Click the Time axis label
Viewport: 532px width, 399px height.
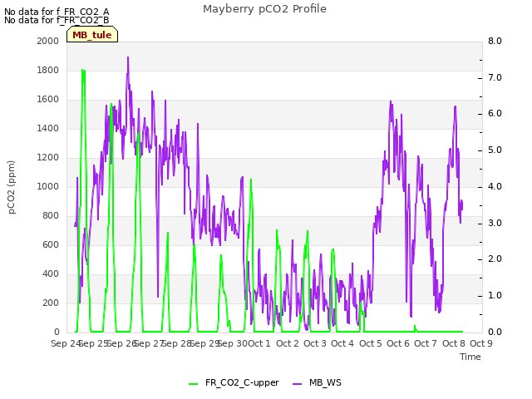(470, 357)
